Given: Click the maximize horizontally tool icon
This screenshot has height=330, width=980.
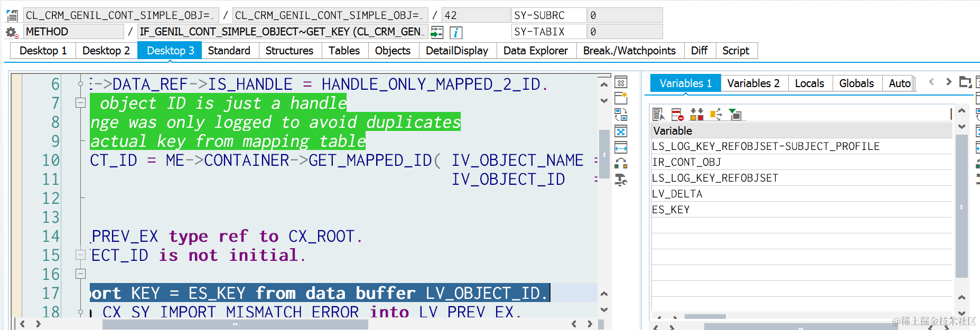Looking at the screenshot, I should tap(621, 147).
